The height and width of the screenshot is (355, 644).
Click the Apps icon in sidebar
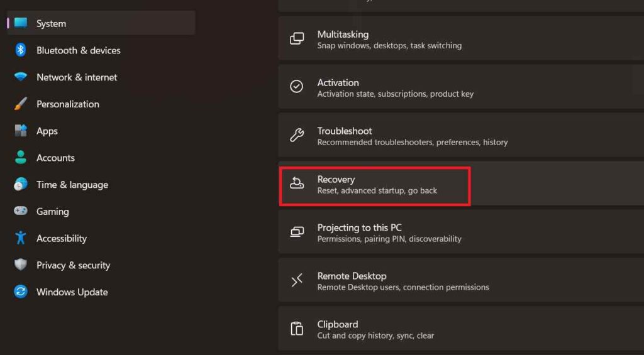tap(21, 131)
